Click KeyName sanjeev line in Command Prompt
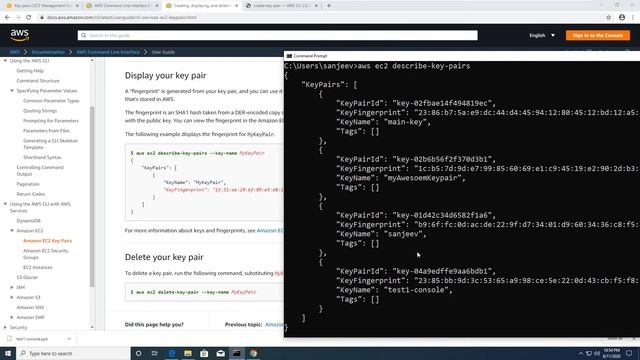This screenshot has height=360, width=640. [381, 234]
